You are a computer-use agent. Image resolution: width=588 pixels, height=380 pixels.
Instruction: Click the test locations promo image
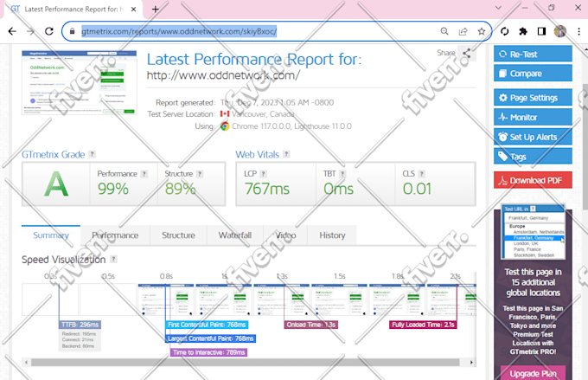point(533,232)
